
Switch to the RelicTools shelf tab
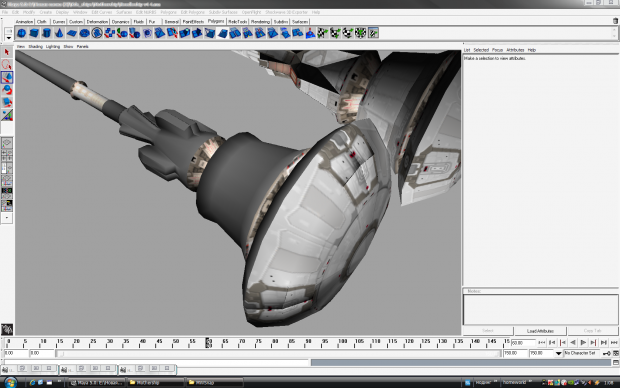pos(238,22)
